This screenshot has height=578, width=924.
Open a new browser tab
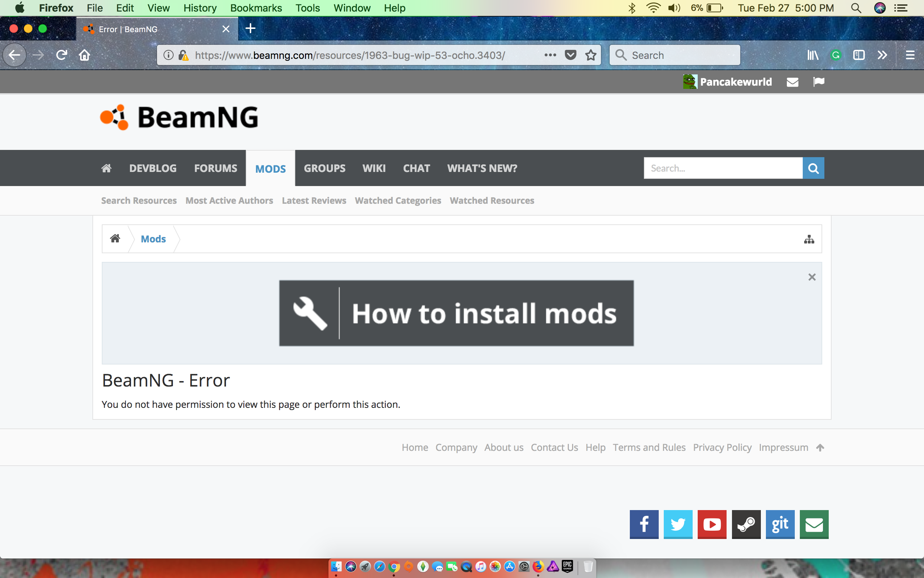point(250,28)
